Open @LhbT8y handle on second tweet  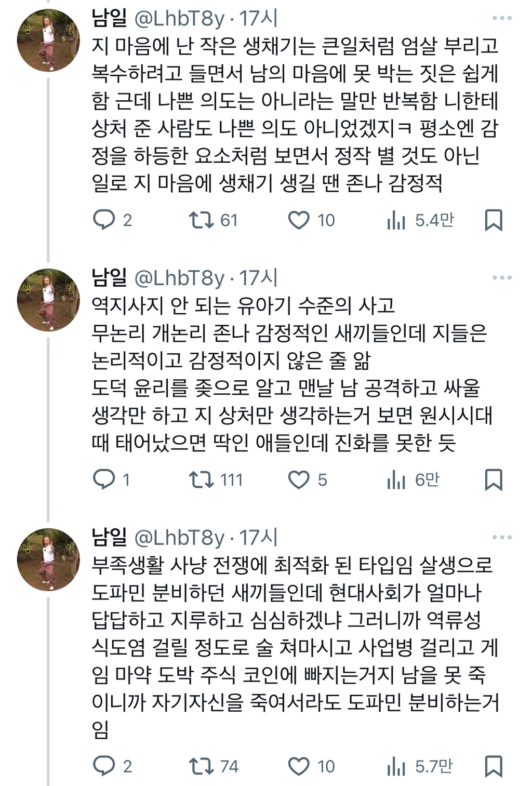(179, 278)
